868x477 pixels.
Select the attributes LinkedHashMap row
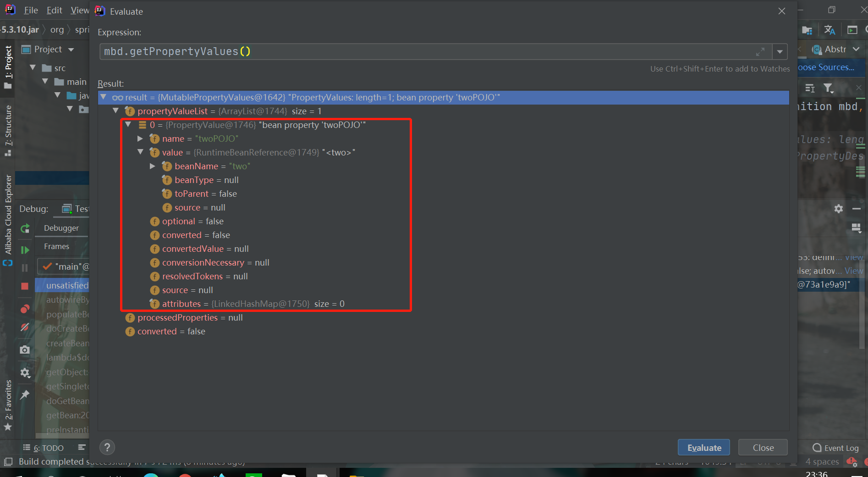tap(247, 304)
